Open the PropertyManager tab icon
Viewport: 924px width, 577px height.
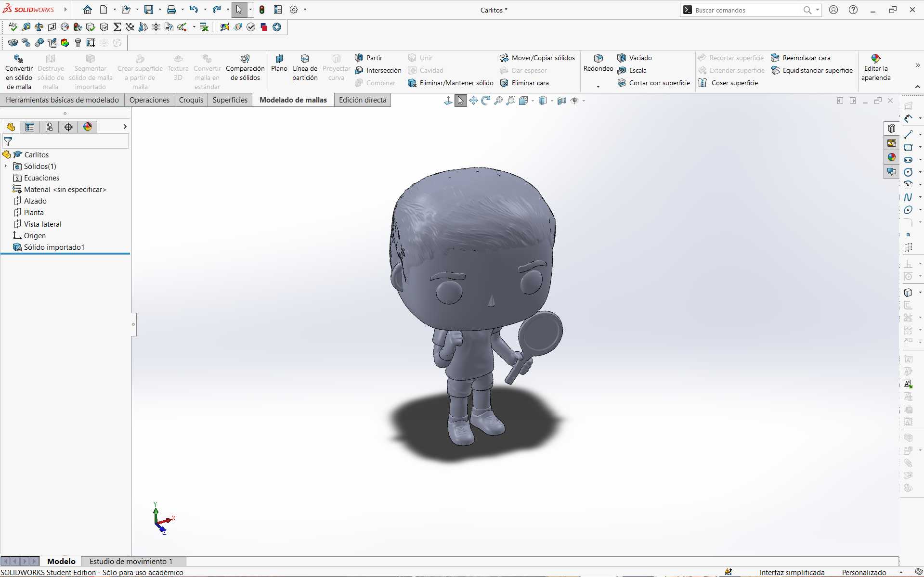(x=30, y=127)
